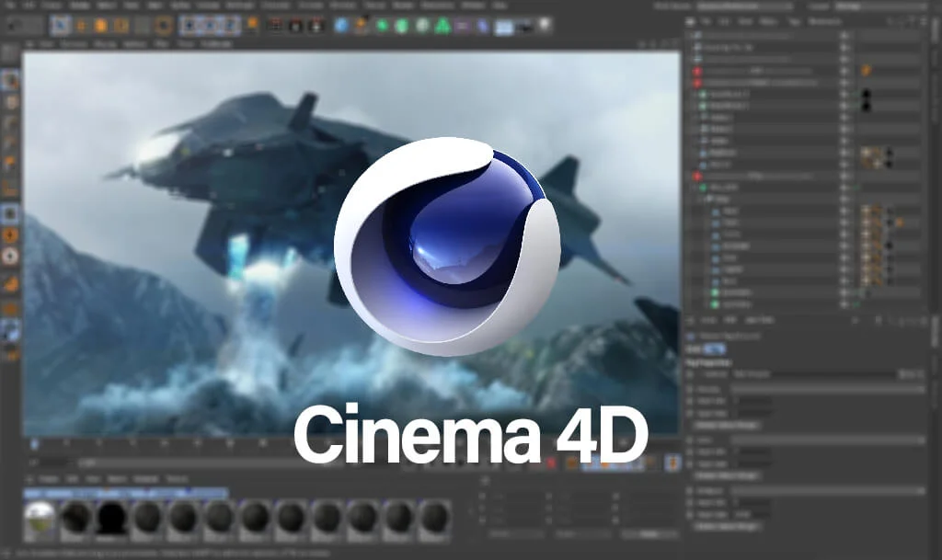The image size is (942, 560).
Task: Toggle the Y-axis lock button
Action: click(211, 26)
